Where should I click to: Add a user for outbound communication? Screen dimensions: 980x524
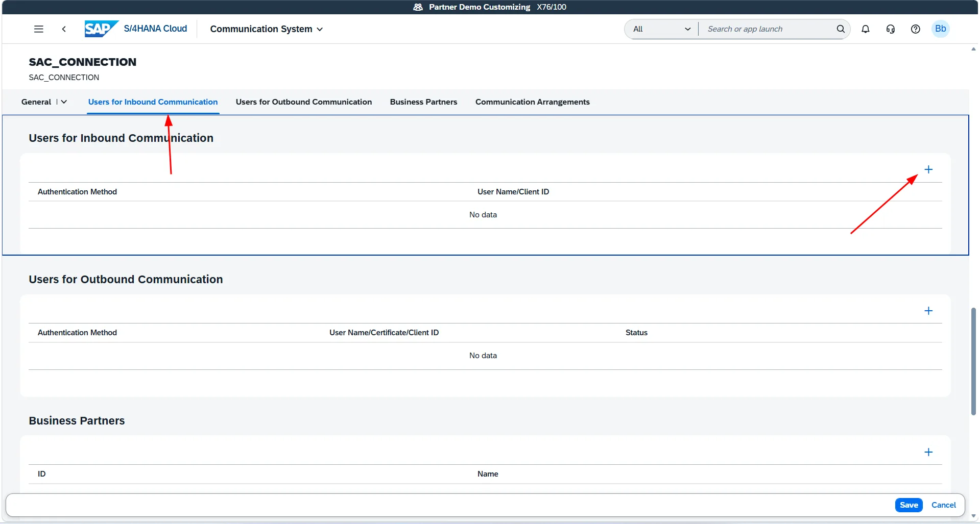pyautogui.click(x=928, y=311)
